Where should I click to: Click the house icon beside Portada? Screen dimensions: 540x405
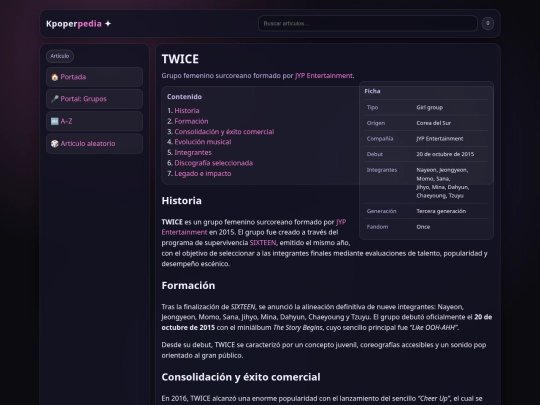[x=54, y=77]
